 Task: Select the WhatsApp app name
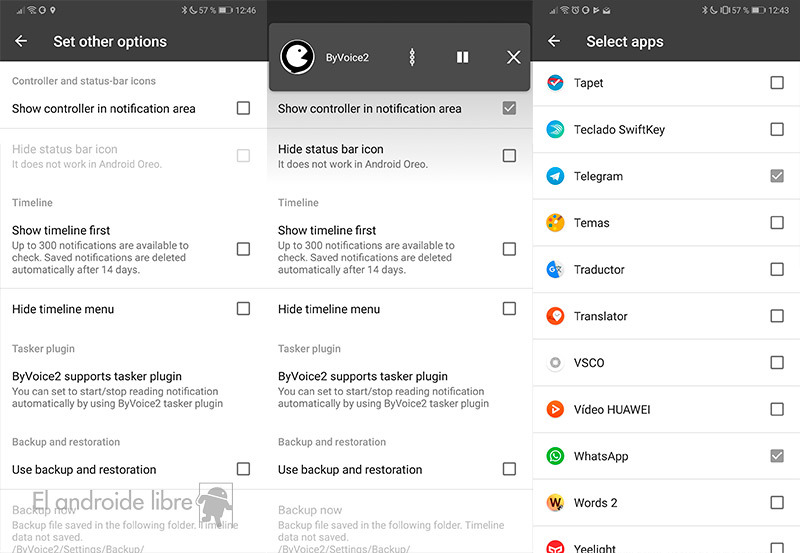click(601, 457)
